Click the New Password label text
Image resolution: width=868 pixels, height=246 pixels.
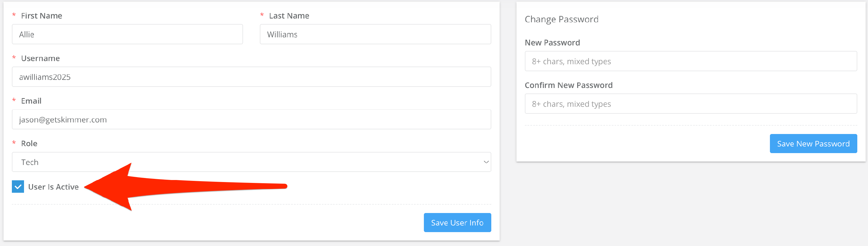click(552, 43)
